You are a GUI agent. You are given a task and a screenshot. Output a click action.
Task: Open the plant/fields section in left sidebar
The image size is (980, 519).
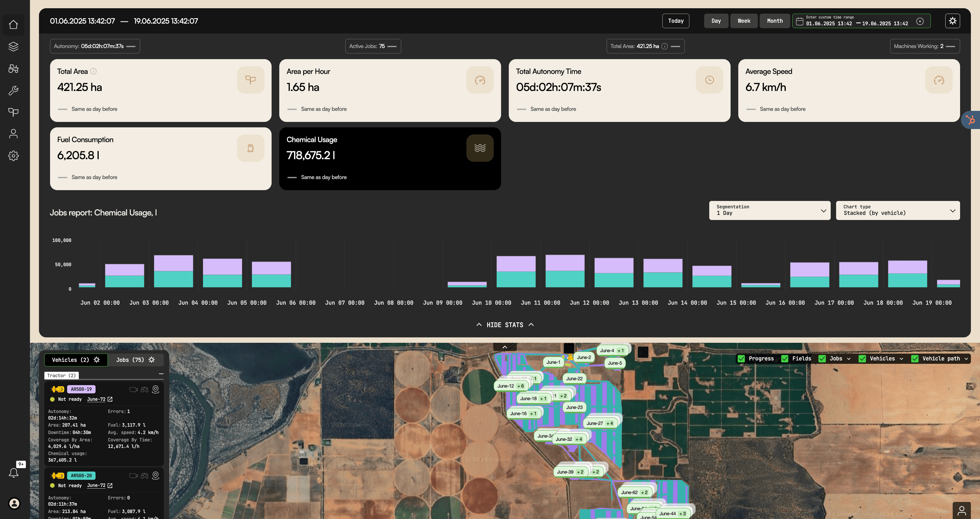pyautogui.click(x=14, y=112)
